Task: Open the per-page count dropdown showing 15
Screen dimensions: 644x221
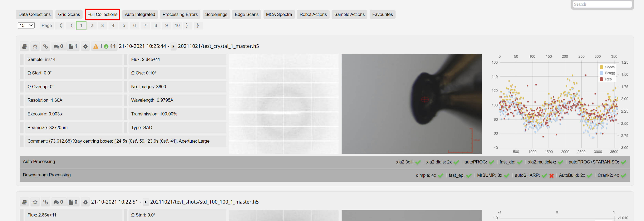Action: pyautogui.click(x=26, y=26)
